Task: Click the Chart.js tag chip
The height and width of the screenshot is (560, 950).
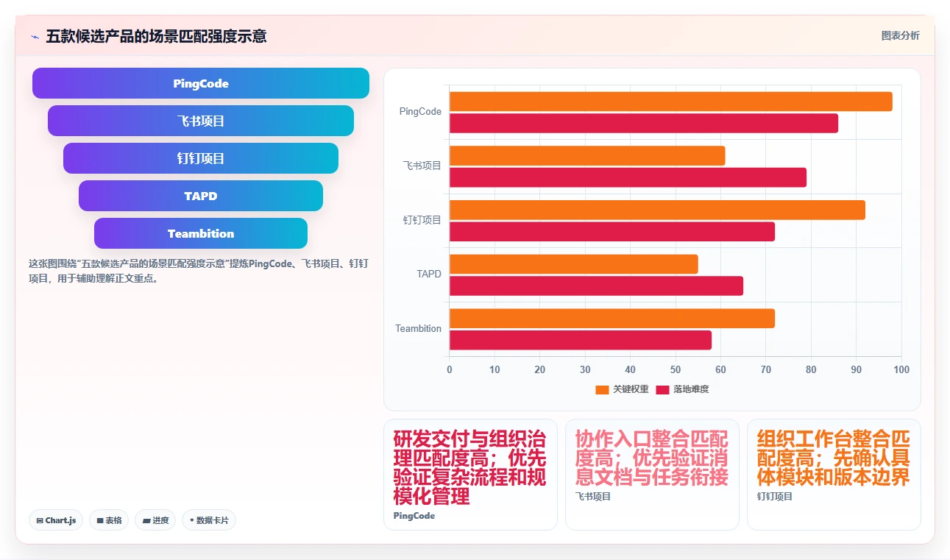Action: [57, 520]
